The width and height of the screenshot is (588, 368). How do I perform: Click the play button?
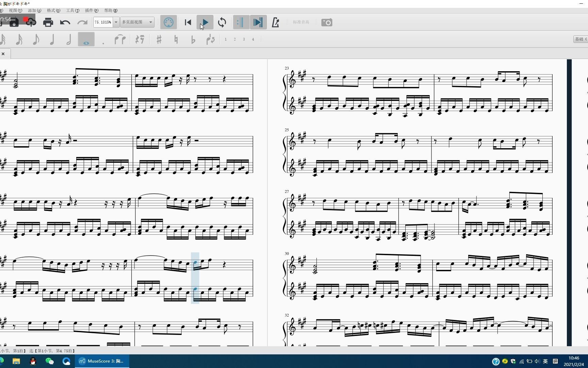205,22
